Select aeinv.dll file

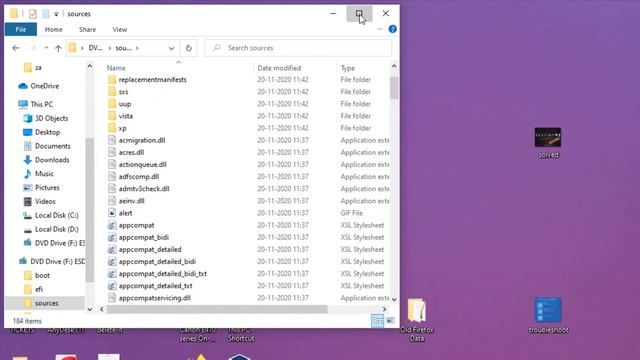131,201
